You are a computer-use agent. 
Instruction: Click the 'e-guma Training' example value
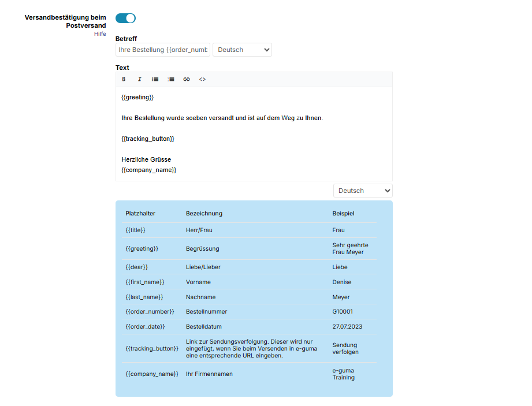(x=343, y=374)
